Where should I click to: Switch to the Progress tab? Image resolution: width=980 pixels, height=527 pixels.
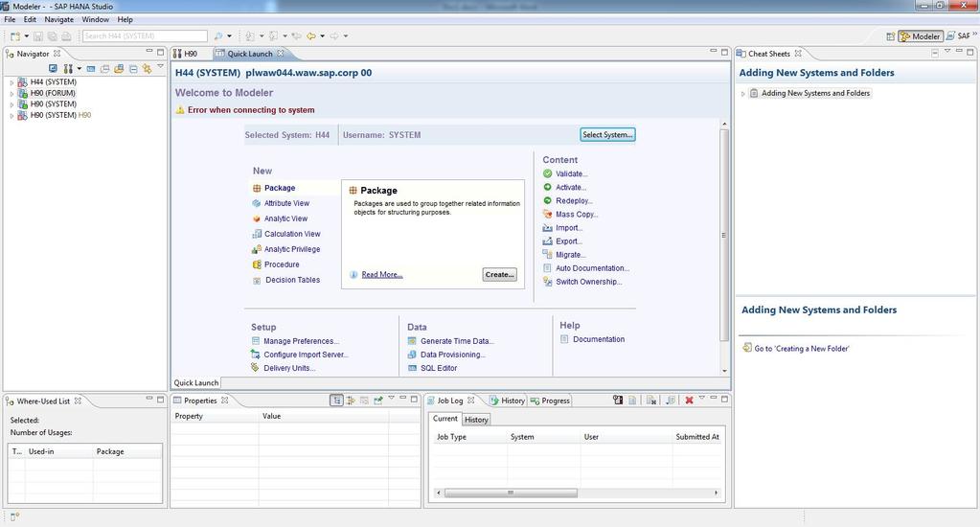coord(550,401)
